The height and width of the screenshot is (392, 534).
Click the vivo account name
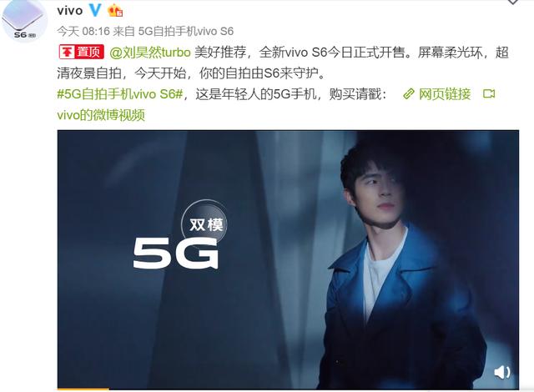point(70,11)
